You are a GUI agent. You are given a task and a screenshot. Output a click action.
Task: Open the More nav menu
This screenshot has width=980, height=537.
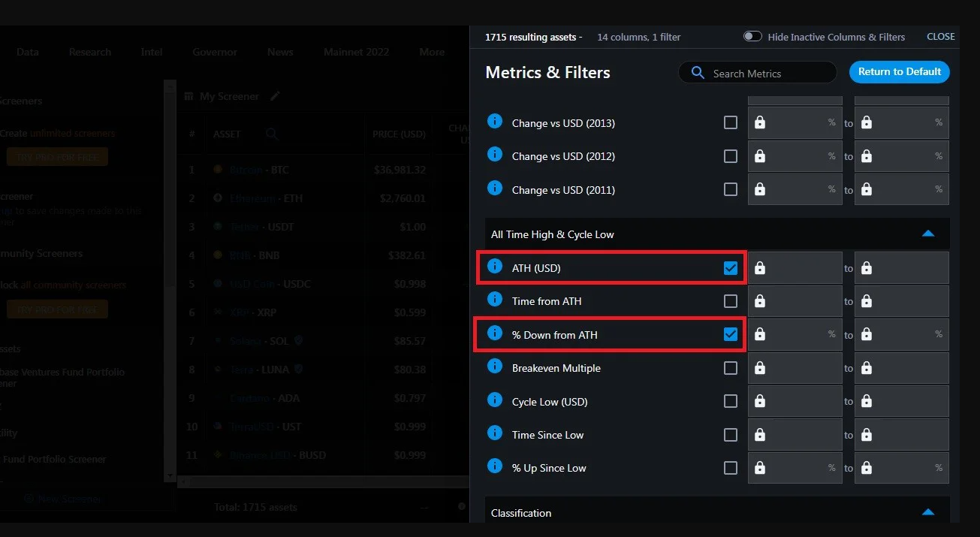(x=432, y=52)
